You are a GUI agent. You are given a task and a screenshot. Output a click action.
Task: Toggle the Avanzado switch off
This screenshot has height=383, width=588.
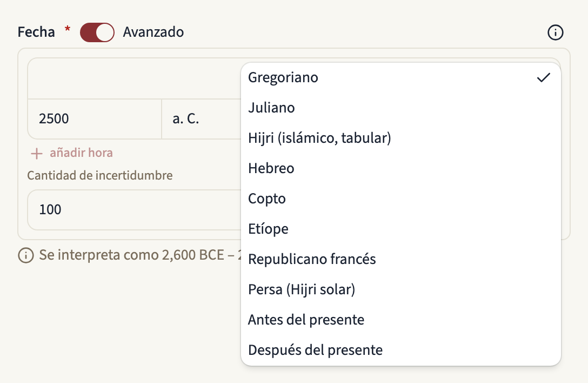[x=97, y=32]
